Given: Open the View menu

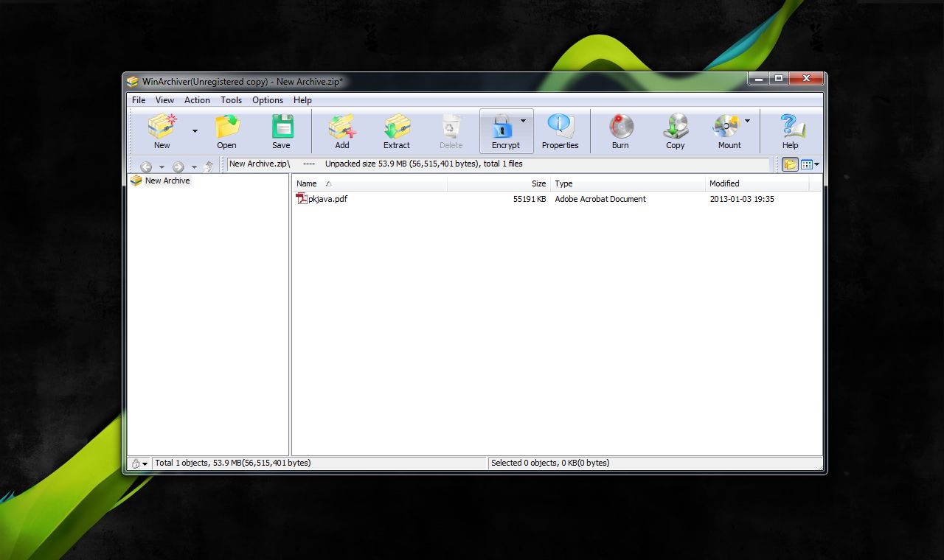Looking at the screenshot, I should [165, 100].
